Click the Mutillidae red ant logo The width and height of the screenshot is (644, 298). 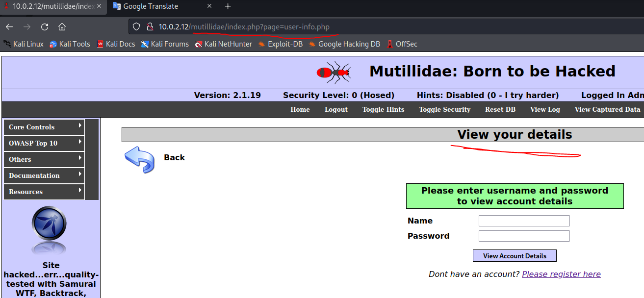click(x=334, y=73)
